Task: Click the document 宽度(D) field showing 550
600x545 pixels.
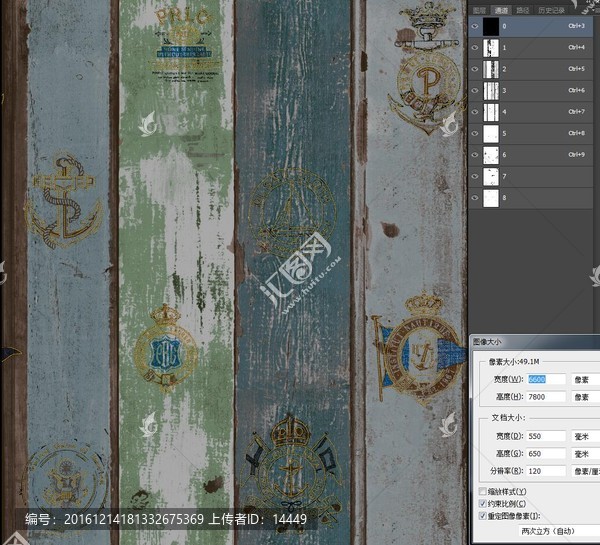Action: pyautogui.click(x=546, y=436)
